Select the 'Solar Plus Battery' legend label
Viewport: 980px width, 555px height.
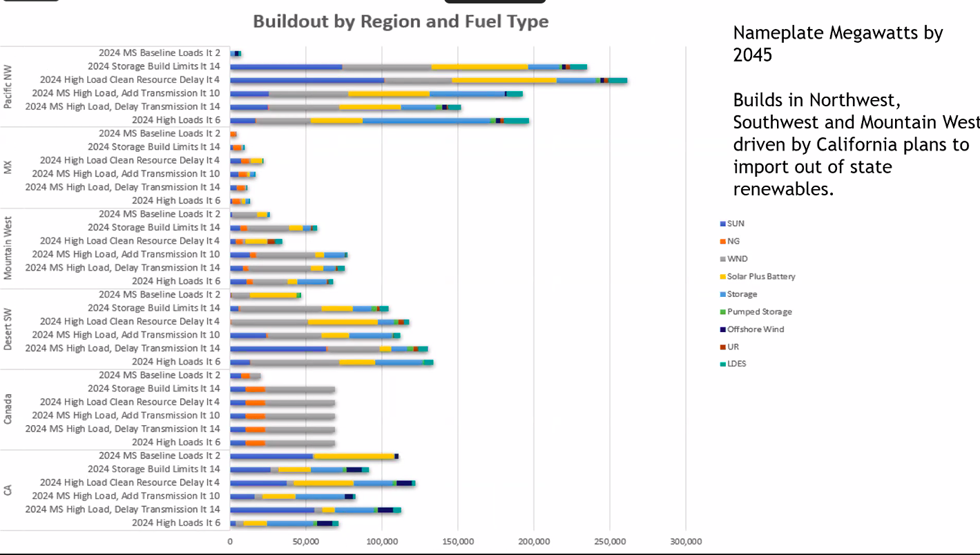[x=761, y=276]
